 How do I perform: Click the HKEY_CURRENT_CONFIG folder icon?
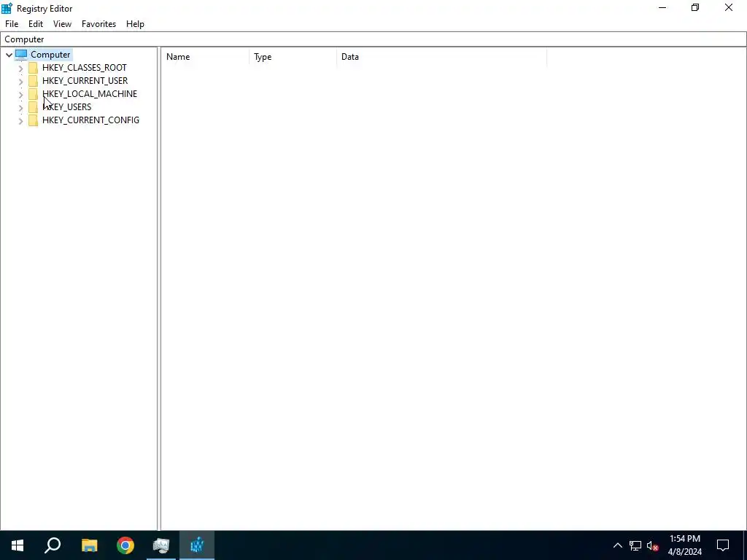[x=34, y=120]
